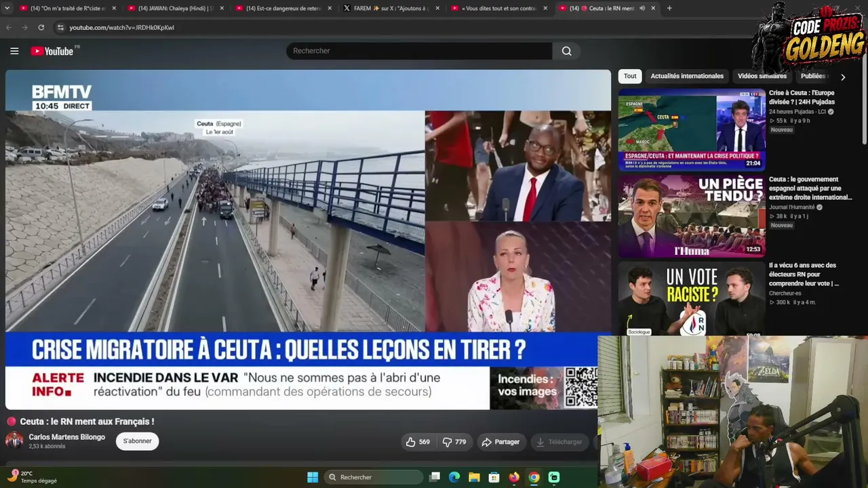This screenshot has width=868, height=488.
Task: Select the "Actualités internationales" chip
Action: [x=687, y=76]
